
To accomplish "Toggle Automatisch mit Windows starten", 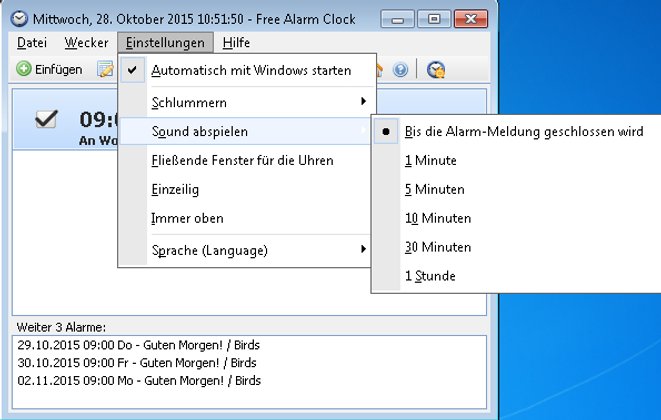I will pyautogui.click(x=247, y=70).
